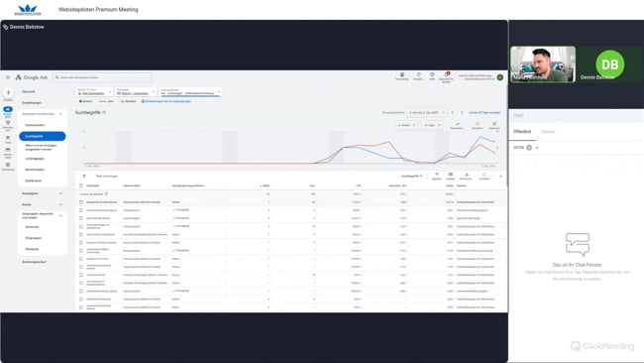Click the Anpassen icon above the chart
Viewport: 644px width, 363px height.
(494, 124)
